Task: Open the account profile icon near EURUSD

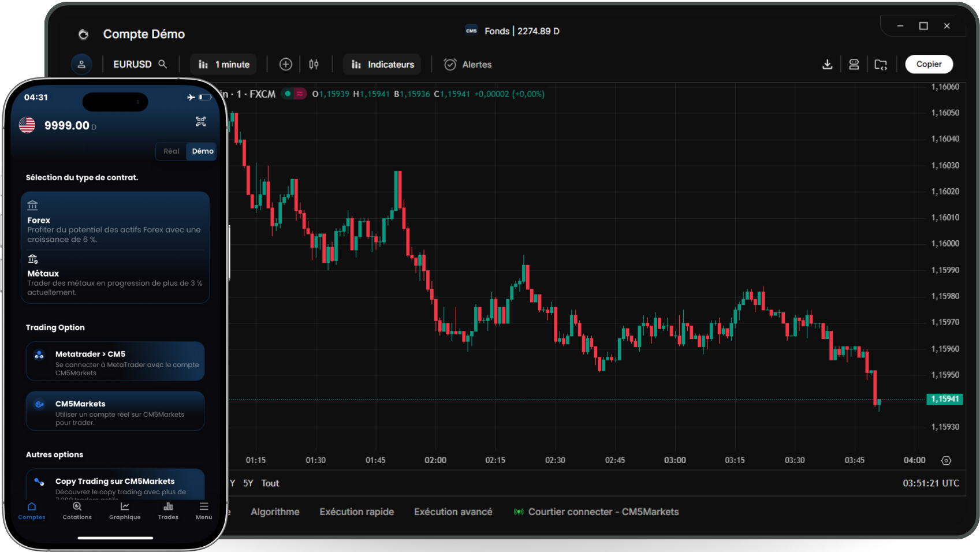Action: pyautogui.click(x=81, y=64)
